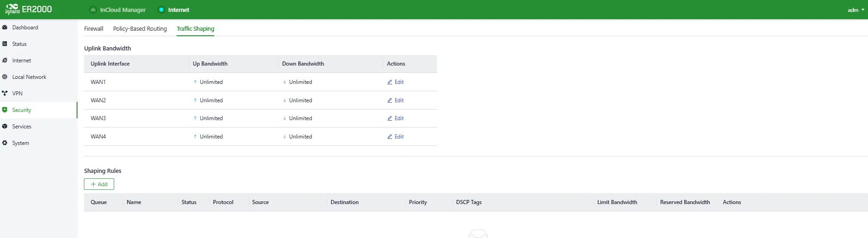Click the Uplink Bandwidth section title

coord(107,48)
